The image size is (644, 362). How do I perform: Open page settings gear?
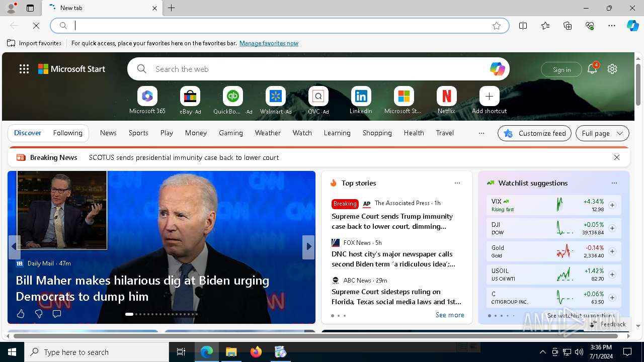(612, 69)
